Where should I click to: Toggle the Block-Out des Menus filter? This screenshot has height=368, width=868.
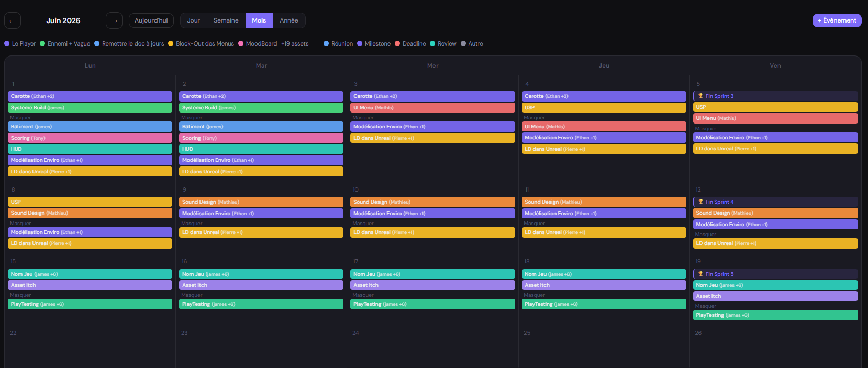click(x=201, y=43)
